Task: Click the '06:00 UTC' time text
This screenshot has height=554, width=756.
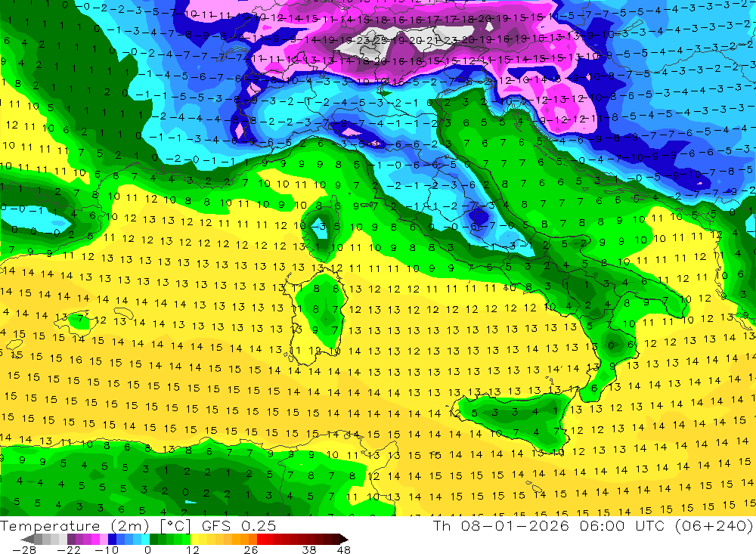Action: pos(621,525)
